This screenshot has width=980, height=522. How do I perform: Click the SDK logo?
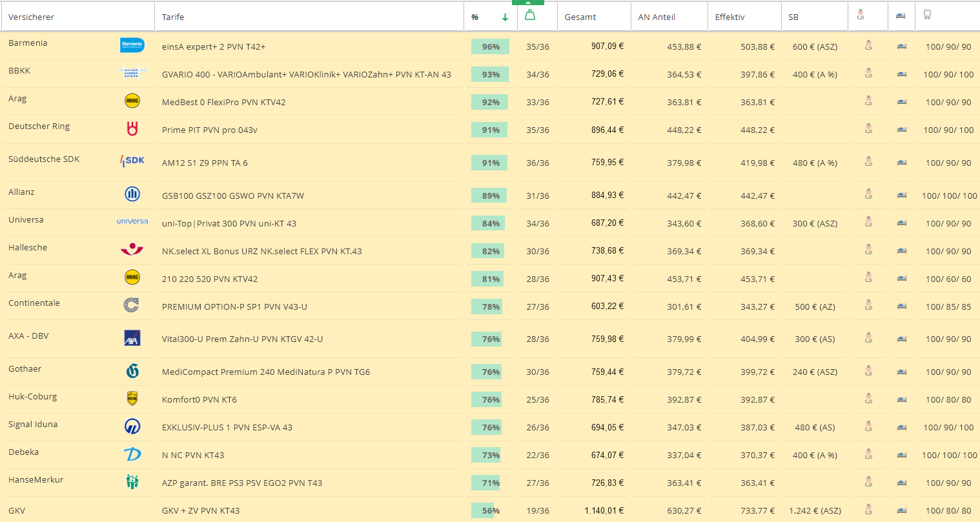(132, 161)
